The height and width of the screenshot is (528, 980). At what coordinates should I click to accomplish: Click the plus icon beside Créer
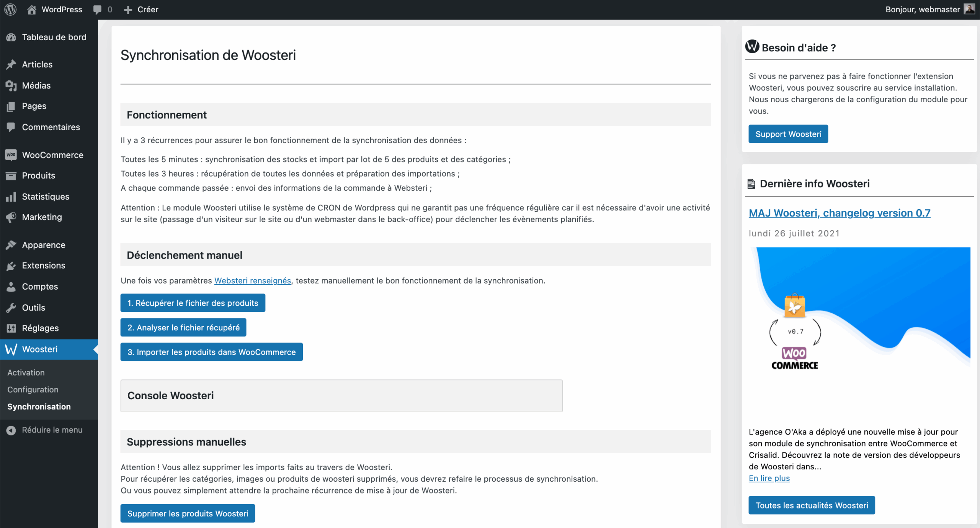click(x=128, y=10)
